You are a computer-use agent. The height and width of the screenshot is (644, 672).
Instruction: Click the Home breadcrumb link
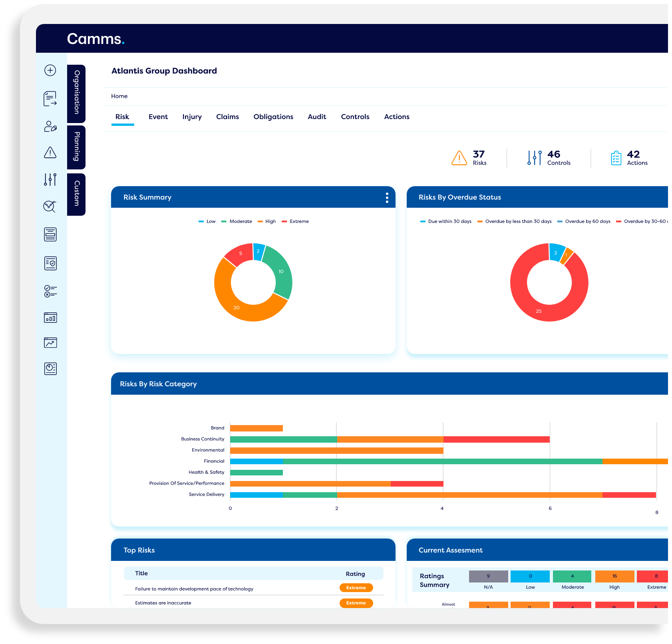(119, 96)
